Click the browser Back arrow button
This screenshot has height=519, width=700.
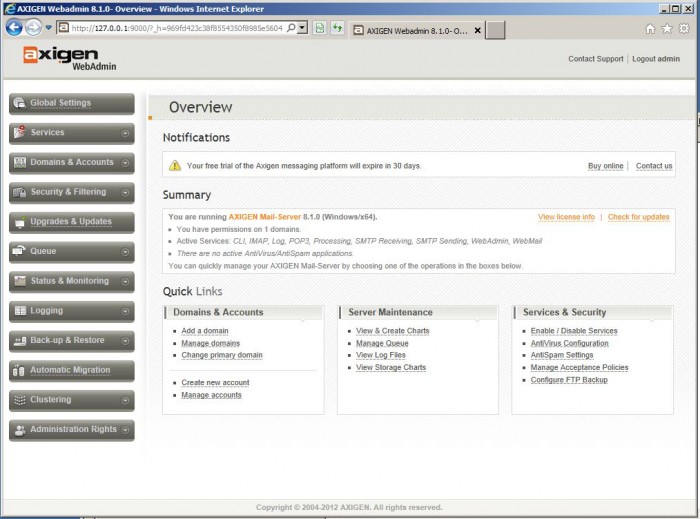14,28
